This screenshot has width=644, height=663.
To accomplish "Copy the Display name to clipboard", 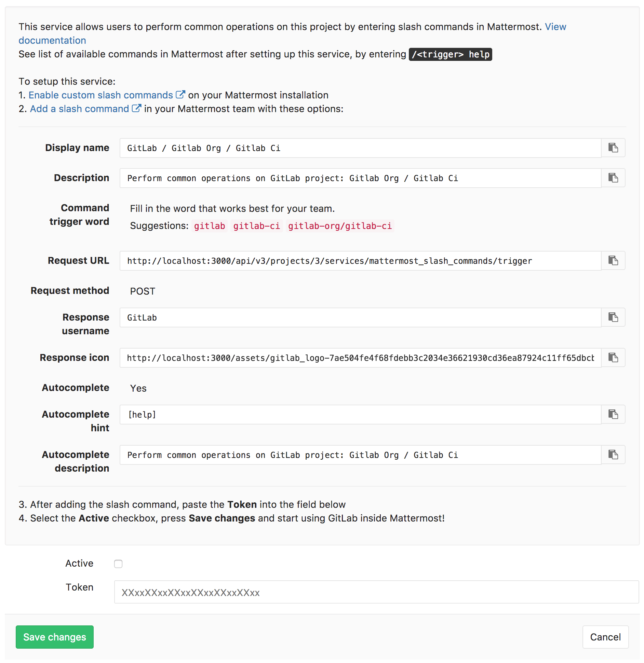I will (x=613, y=148).
